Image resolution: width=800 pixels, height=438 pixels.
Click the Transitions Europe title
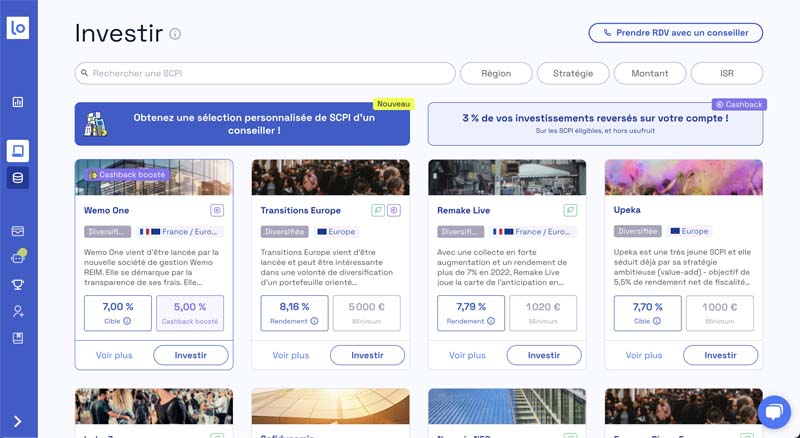301,210
